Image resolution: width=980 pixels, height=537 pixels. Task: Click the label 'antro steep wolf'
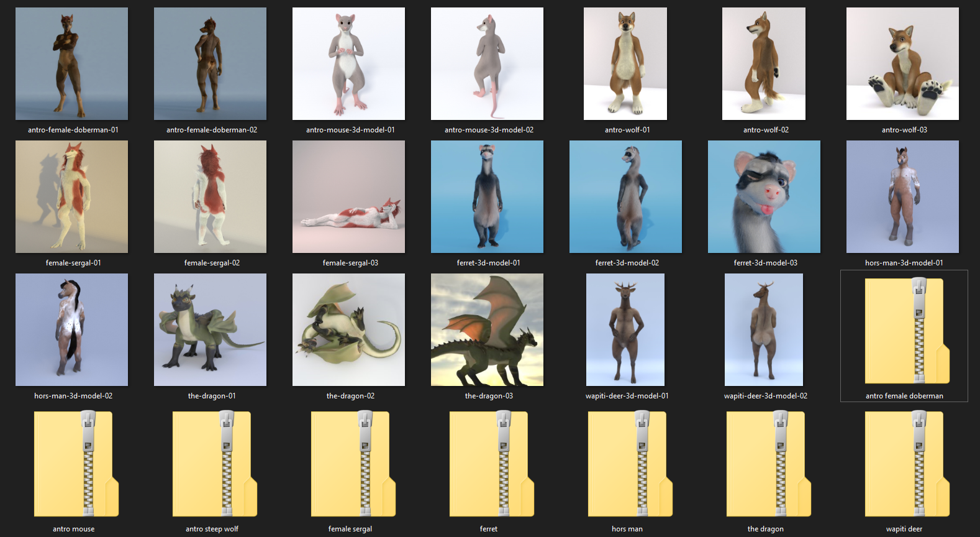(212, 529)
